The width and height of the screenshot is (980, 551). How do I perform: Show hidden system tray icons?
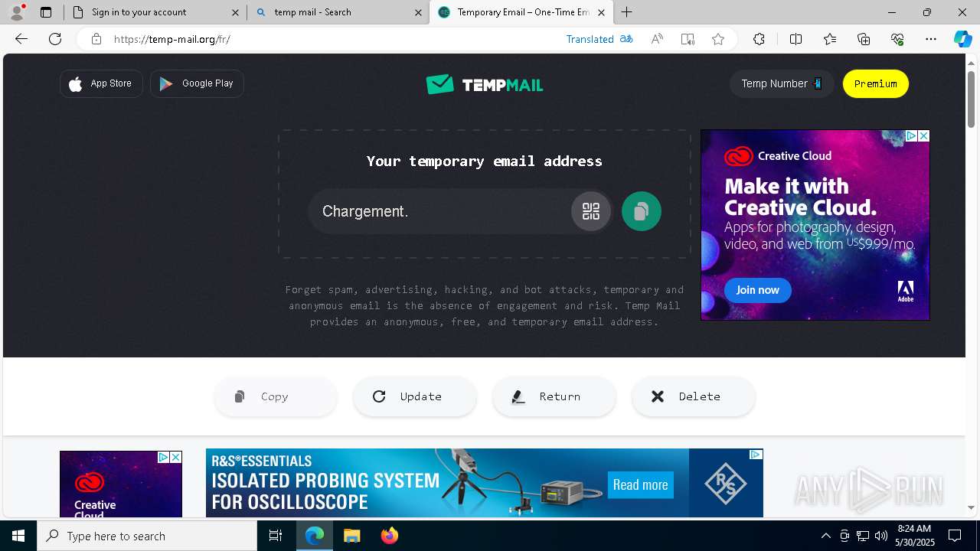[x=825, y=536]
